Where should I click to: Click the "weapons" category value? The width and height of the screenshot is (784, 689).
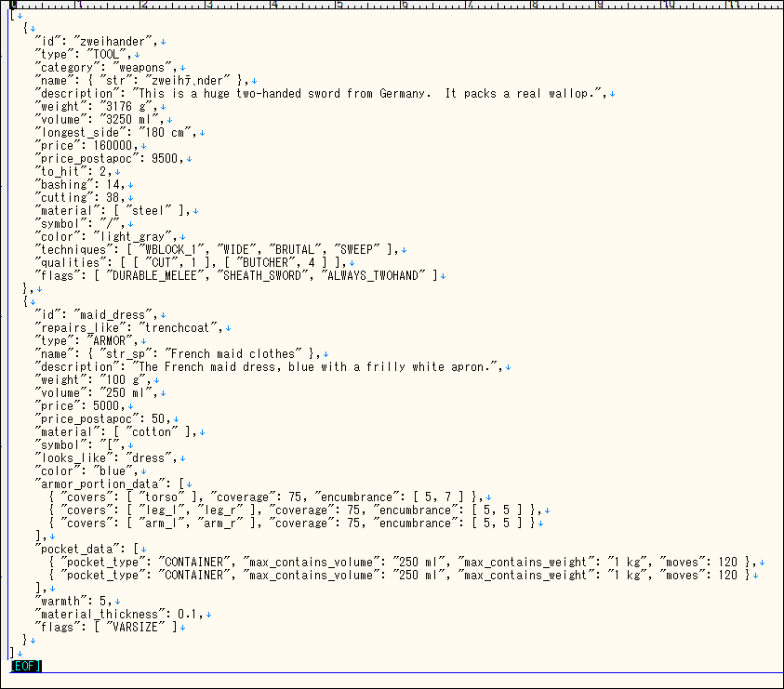coord(145,67)
